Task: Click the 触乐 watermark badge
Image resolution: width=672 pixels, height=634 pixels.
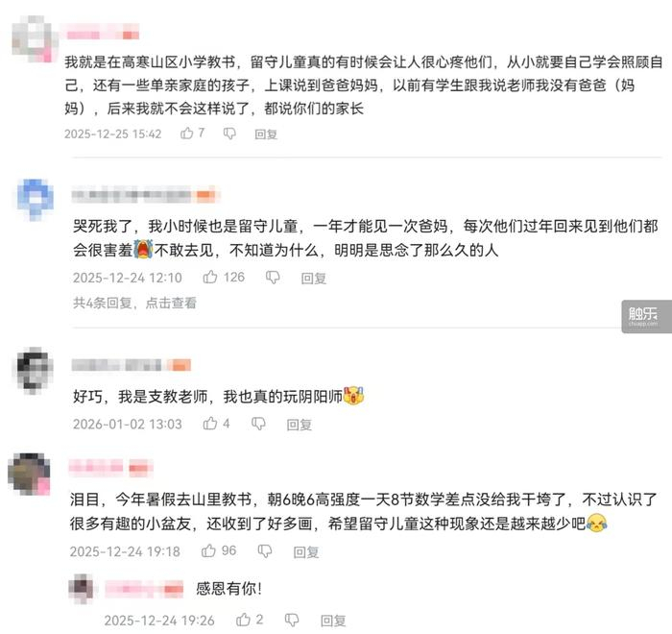Action: 647,317
